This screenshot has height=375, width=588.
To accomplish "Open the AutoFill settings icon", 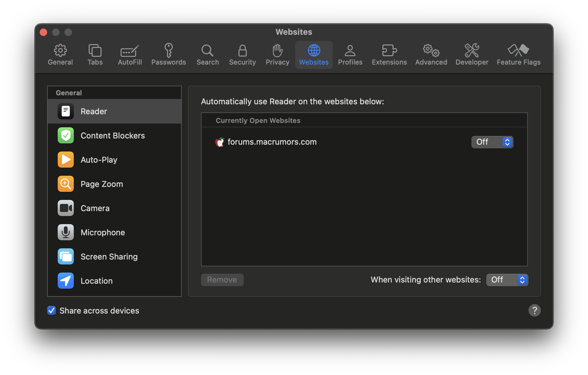I will 130,51.
